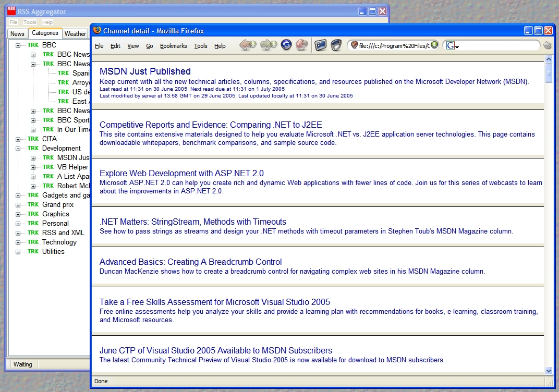Click the TRK icon beside RSS and XML
This screenshot has height=392, width=559.
(33, 232)
